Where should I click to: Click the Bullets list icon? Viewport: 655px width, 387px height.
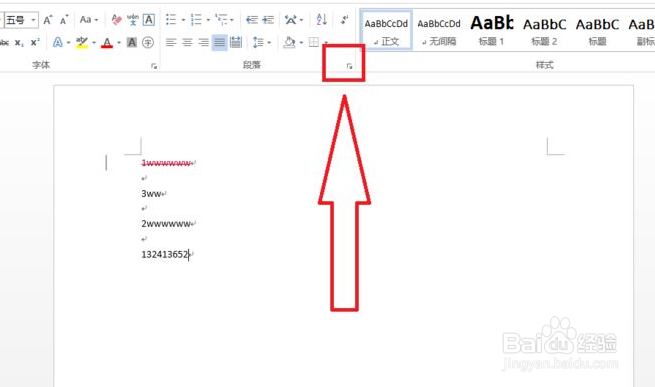171,20
